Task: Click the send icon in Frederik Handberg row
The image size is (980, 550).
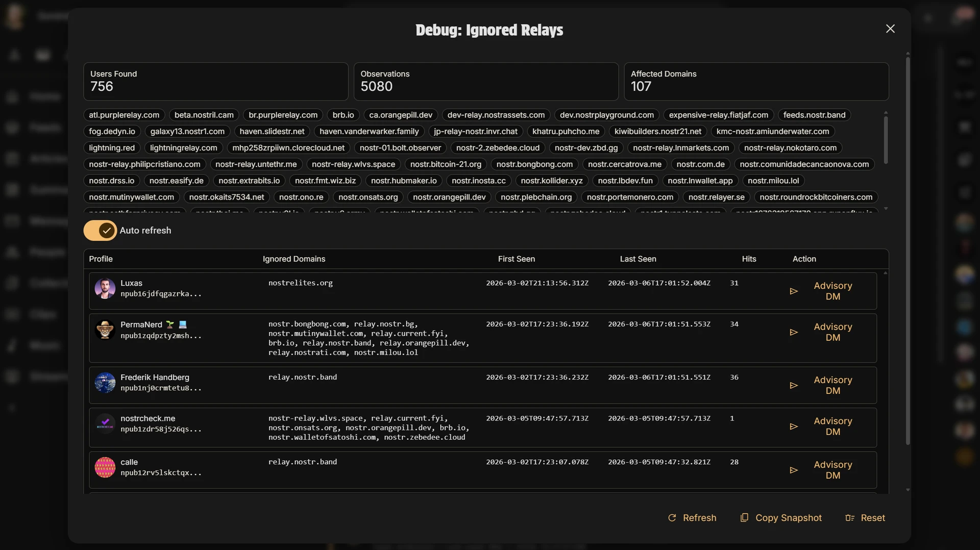Action: click(793, 386)
